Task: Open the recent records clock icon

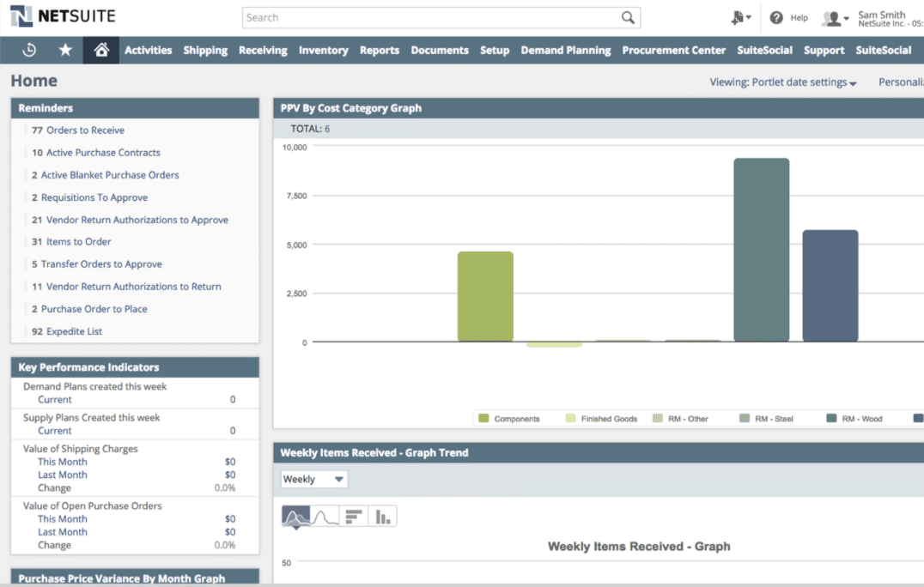Action: [28, 50]
